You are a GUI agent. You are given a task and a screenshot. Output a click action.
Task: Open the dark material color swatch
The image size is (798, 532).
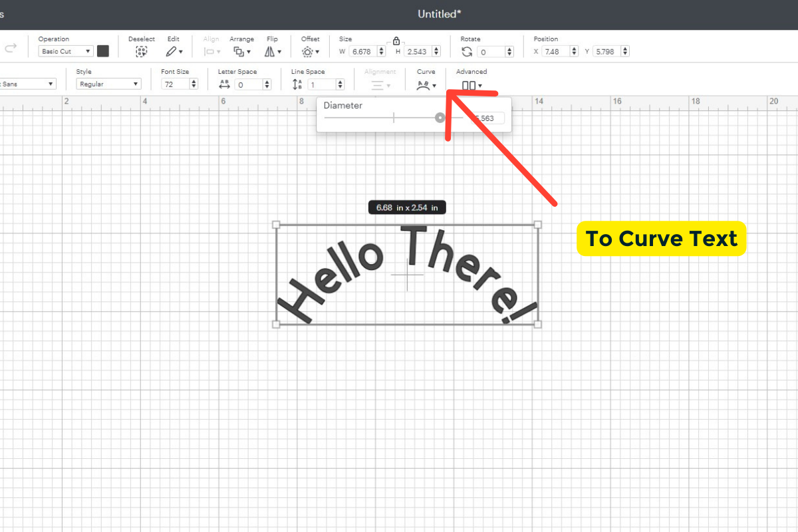point(103,51)
